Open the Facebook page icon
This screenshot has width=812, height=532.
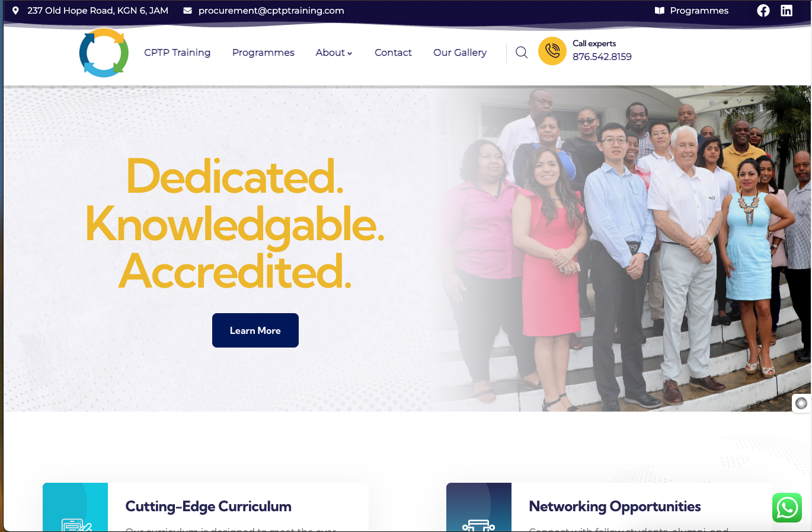coord(763,11)
